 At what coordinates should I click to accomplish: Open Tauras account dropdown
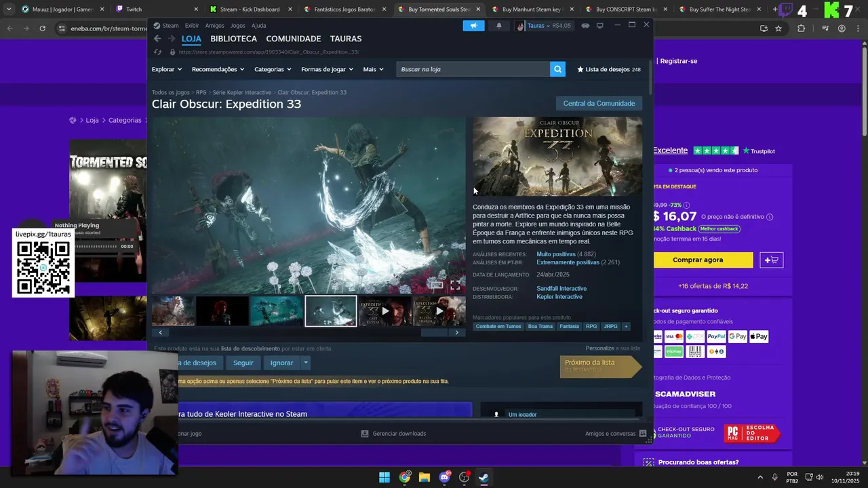pyautogui.click(x=543, y=26)
